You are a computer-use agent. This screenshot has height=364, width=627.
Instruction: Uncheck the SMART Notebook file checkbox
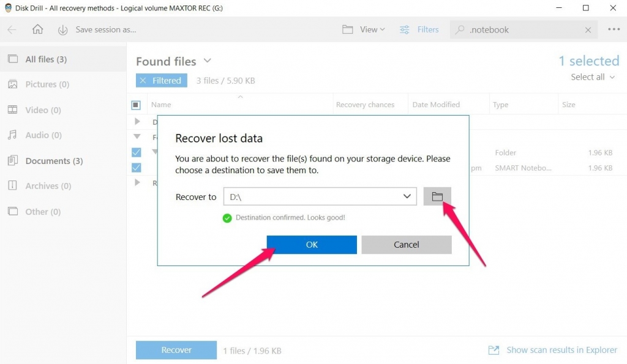(136, 167)
